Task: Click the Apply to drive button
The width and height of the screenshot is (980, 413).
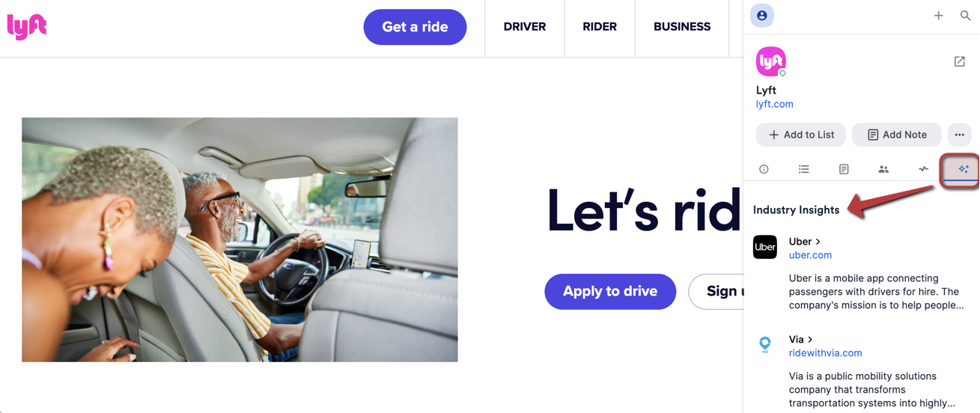Action: coord(610,291)
